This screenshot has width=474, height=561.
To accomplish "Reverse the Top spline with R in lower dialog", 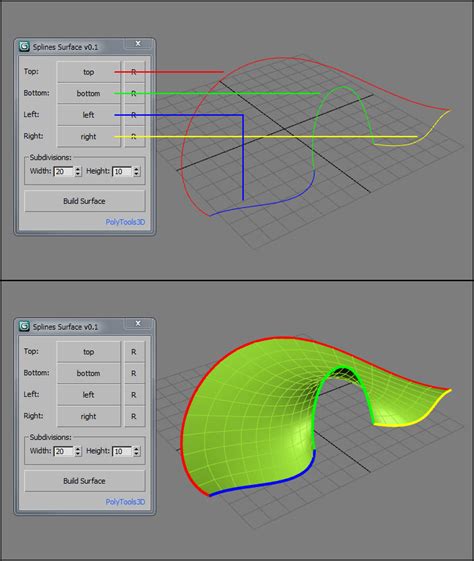I will 134,352.
